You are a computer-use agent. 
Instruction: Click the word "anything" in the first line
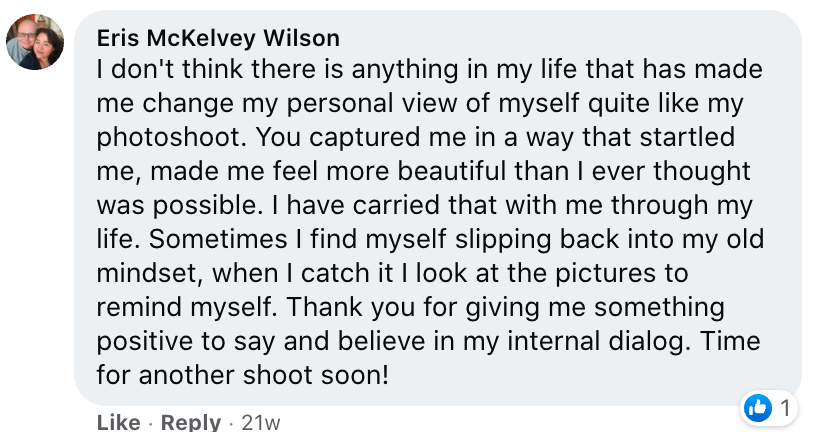pos(405,70)
